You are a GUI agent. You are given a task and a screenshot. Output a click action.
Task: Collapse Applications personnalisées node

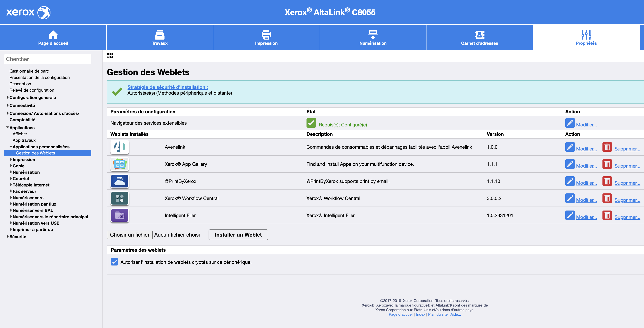11,147
